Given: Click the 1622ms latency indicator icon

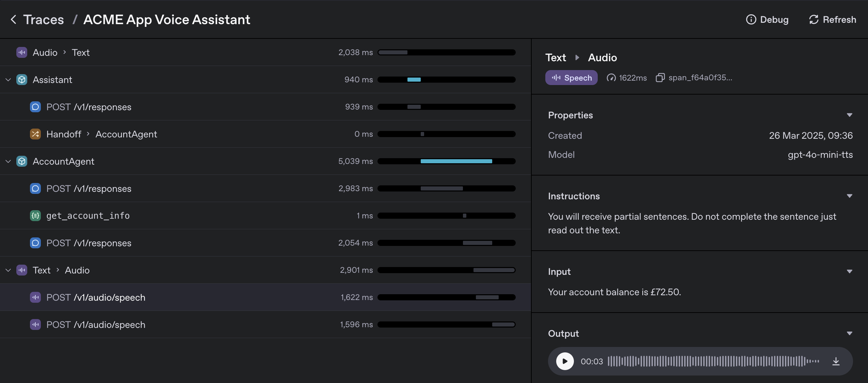Looking at the screenshot, I should 611,78.
